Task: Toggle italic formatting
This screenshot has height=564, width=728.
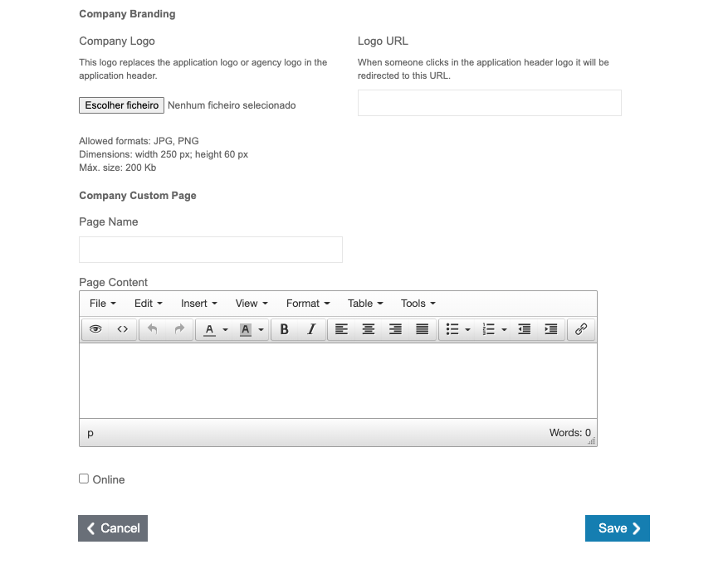Action: (310, 329)
